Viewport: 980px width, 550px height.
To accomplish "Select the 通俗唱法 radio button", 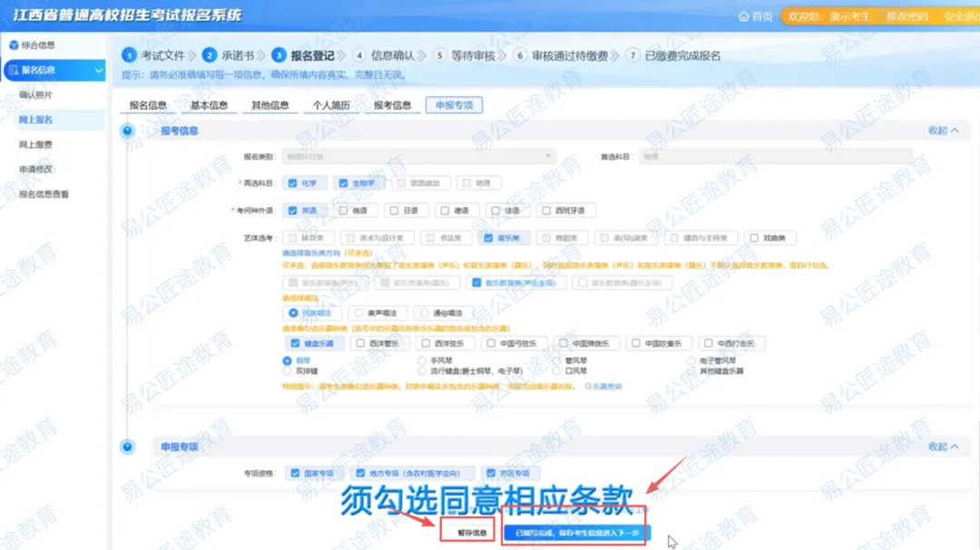I will [x=425, y=312].
